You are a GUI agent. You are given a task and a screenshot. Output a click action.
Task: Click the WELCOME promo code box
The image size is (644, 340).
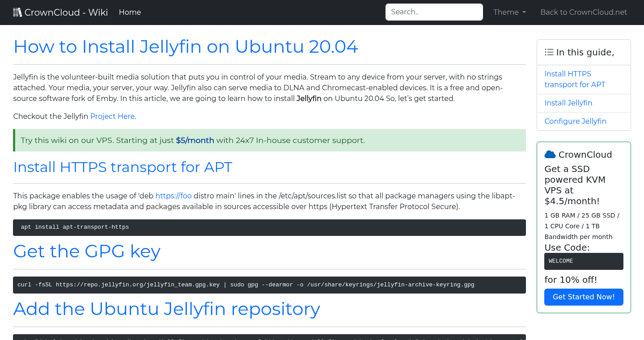(584, 261)
